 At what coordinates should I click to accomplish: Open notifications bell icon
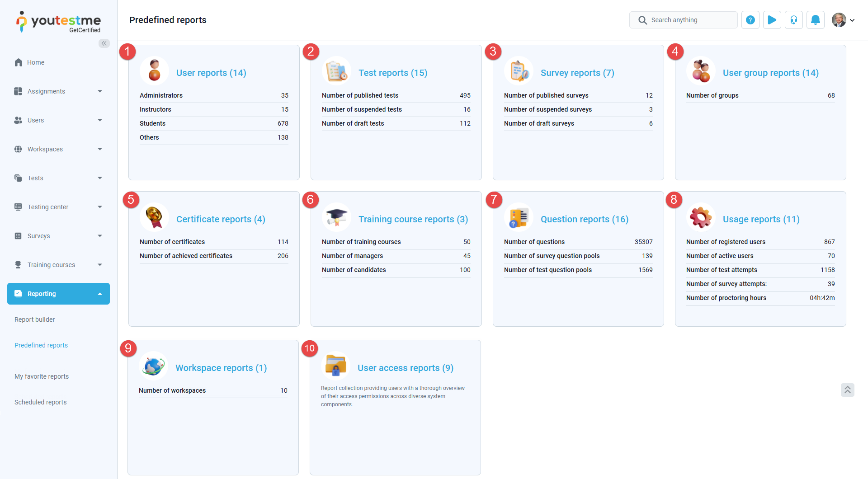pos(816,20)
